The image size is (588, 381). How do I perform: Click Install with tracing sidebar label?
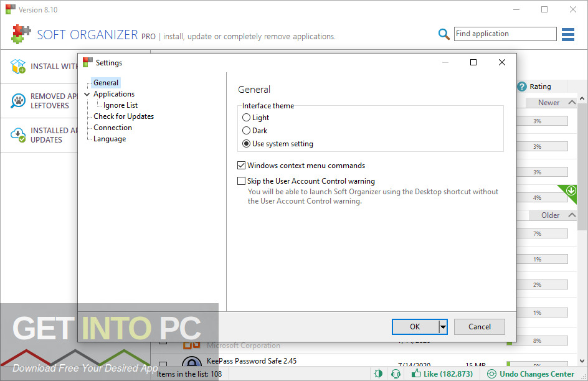(x=54, y=67)
